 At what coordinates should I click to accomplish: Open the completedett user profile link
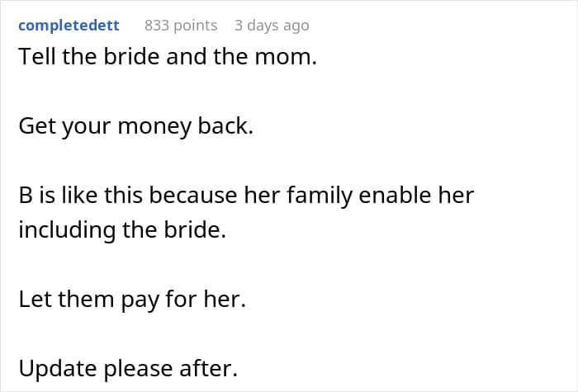(69, 26)
